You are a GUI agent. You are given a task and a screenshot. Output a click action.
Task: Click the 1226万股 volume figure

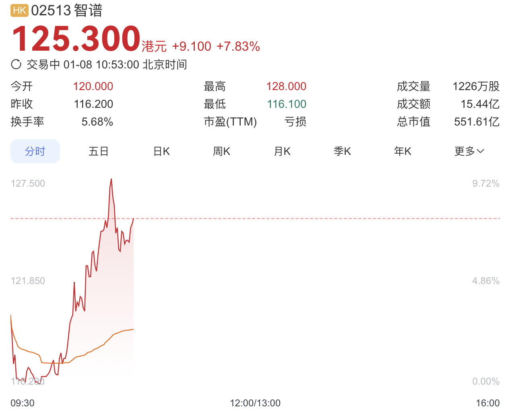tap(476, 86)
